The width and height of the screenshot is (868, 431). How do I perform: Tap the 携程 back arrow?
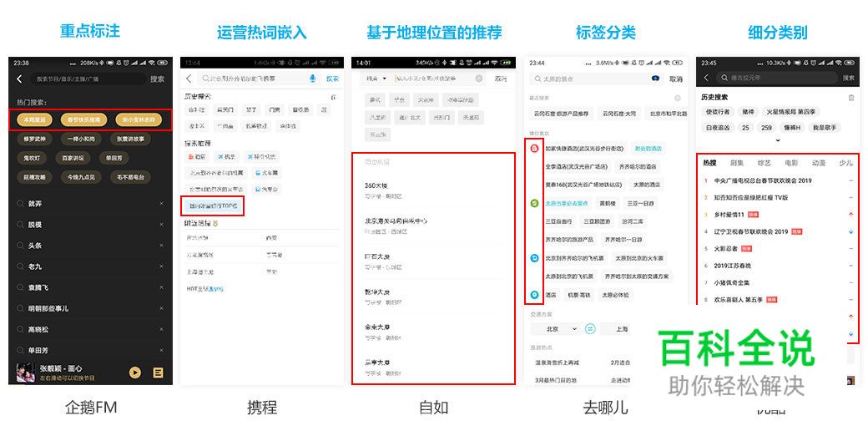pyautogui.click(x=189, y=79)
